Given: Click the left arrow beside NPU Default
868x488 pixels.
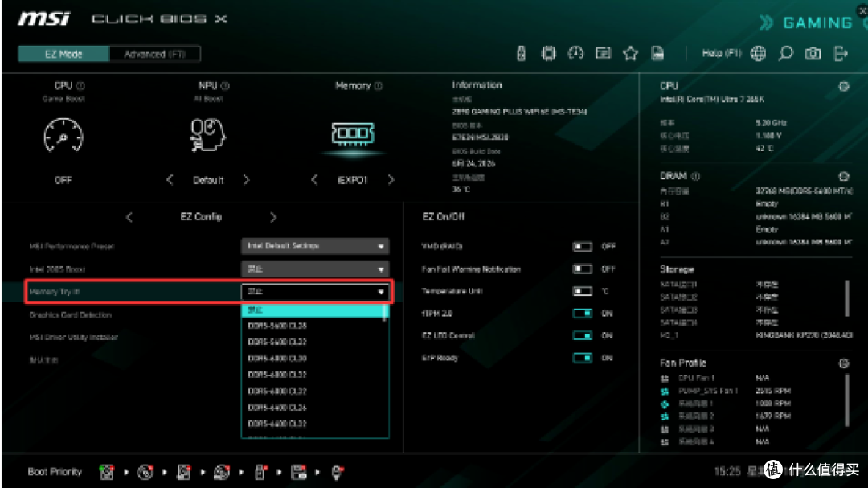Looking at the screenshot, I should [x=170, y=180].
